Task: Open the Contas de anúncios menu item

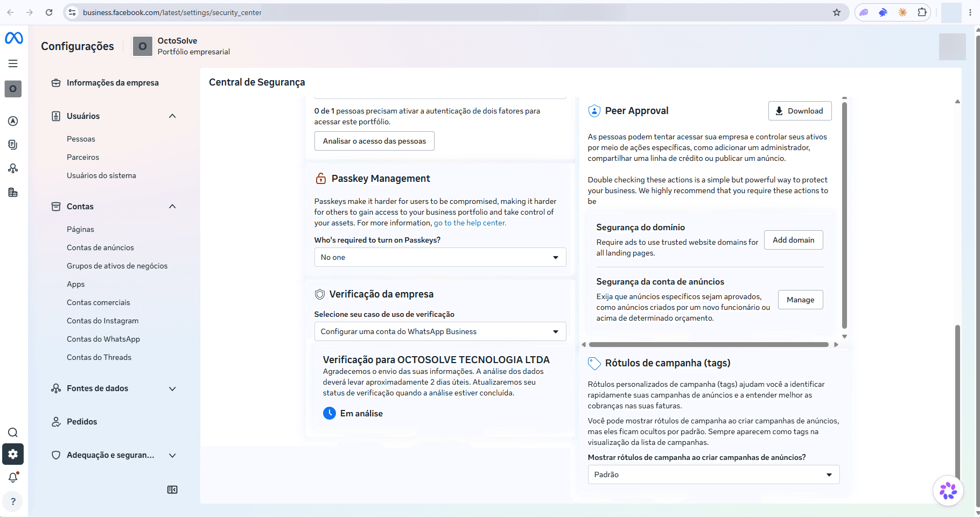Action: click(100, 247)
